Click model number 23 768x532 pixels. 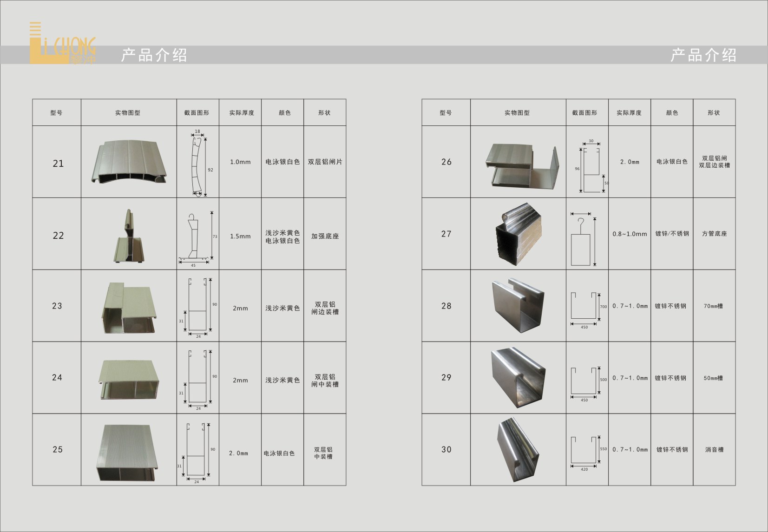pyautogui.click(x=57, y=306)
